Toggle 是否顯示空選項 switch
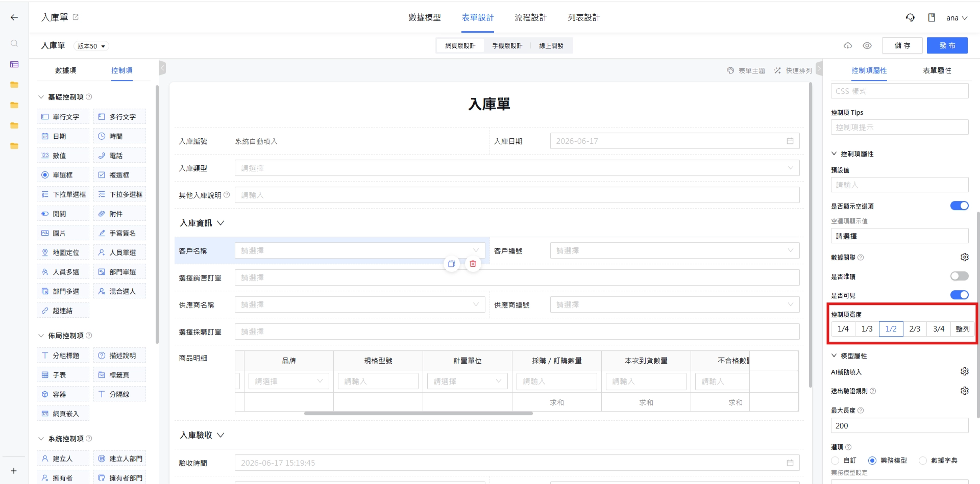 (959, 206)
